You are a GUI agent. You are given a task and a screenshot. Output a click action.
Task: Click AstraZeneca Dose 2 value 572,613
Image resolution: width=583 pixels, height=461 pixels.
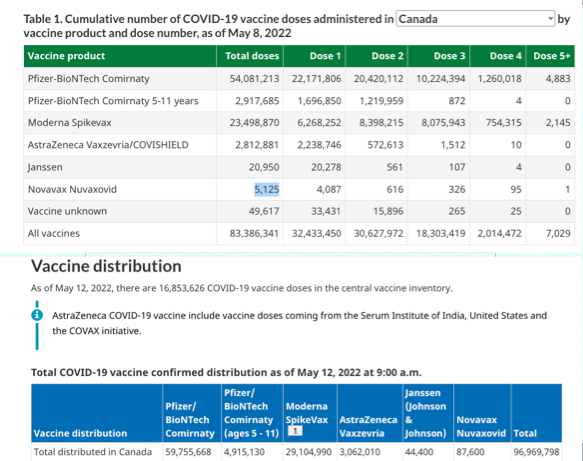386,145
